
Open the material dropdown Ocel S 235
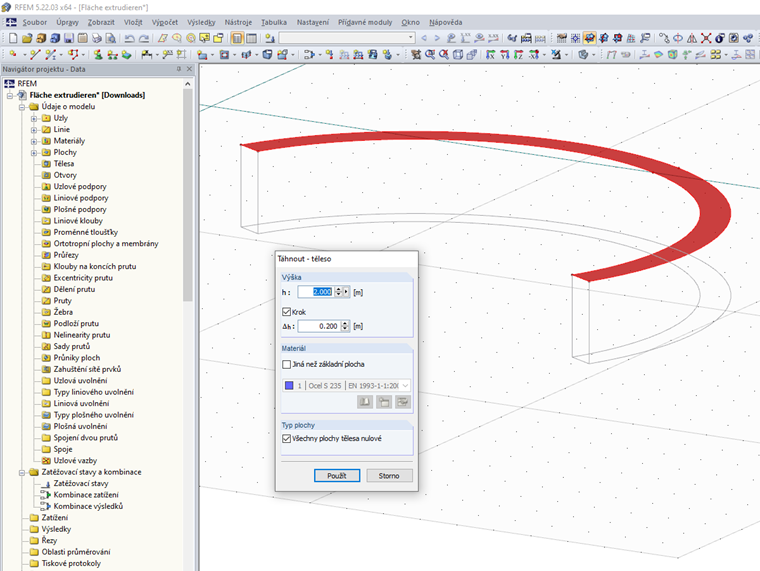coord(405,385)
